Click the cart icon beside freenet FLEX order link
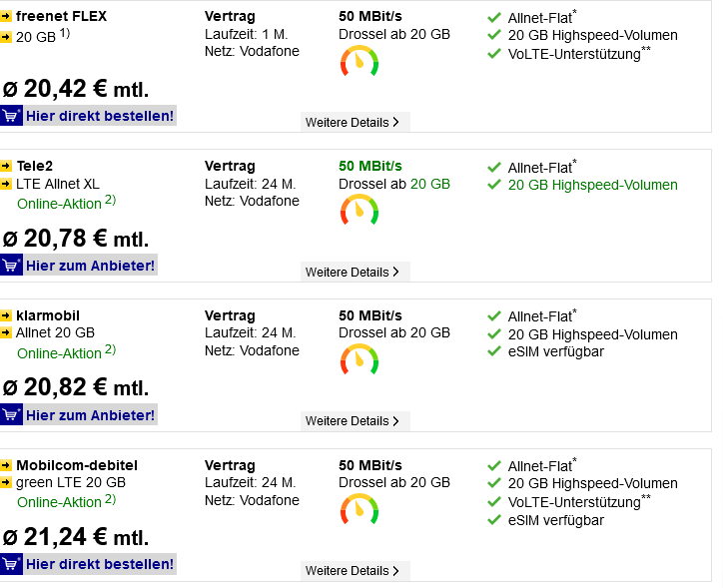This screenshot has width=723, height=588. click(x=11, y=115)
